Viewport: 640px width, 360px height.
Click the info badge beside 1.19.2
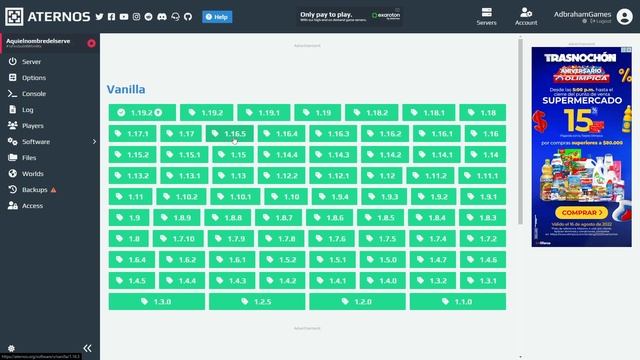(x=158, y=113)
